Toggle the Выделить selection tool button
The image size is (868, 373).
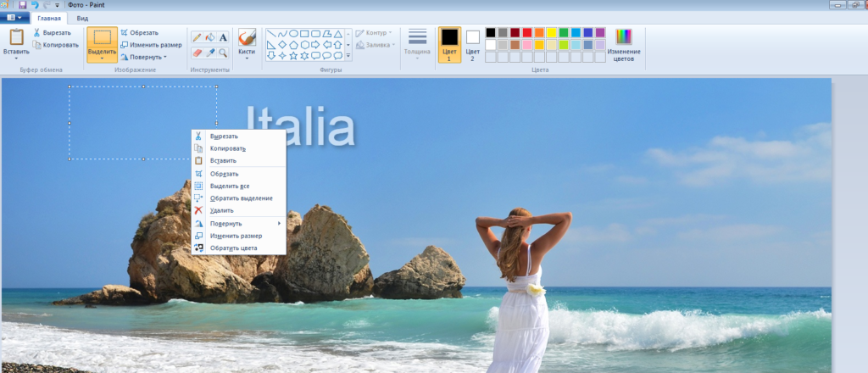tap(102, 39)
